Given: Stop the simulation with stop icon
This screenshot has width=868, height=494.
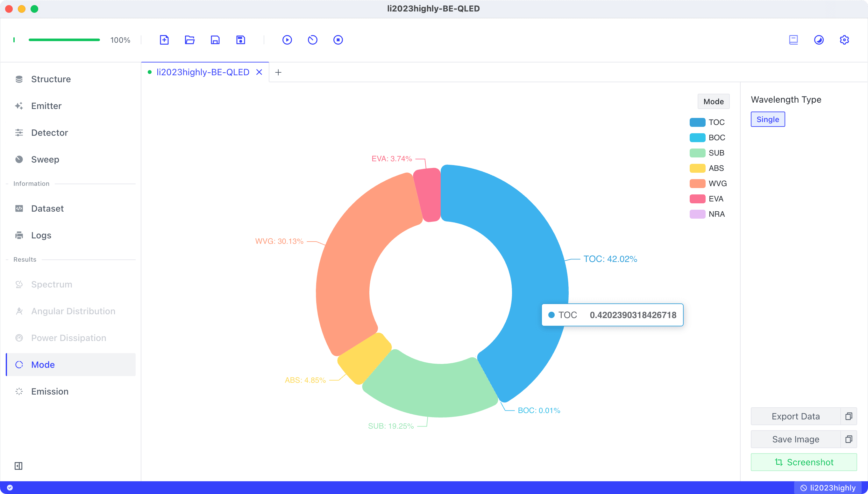Looking at the screenshot, I should click(x=338, y=40).
